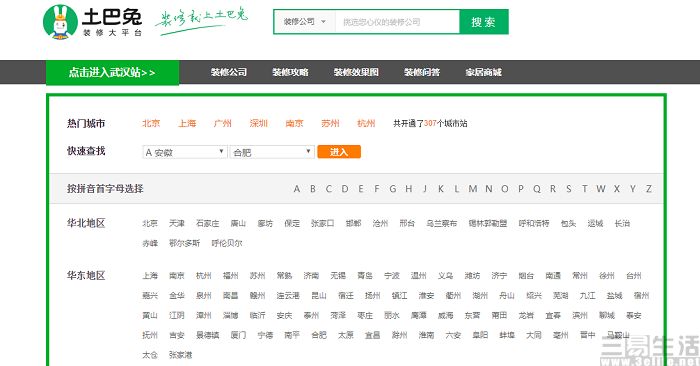Select 天津 in the 华北地区 list
This screenshot has height=366, width=700.
[177, 223]
